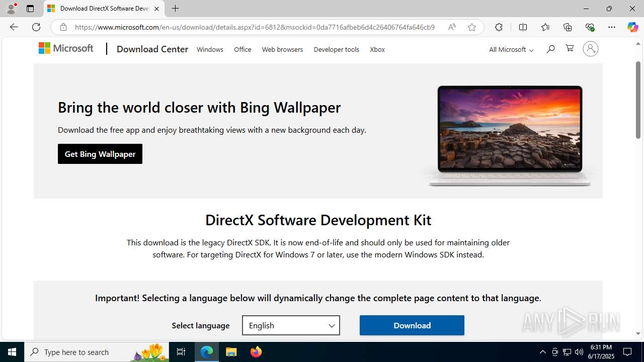This screenshot has height=362, width=644.
Task: Click the browser profile icon
Action: click(x=12, y=8)
